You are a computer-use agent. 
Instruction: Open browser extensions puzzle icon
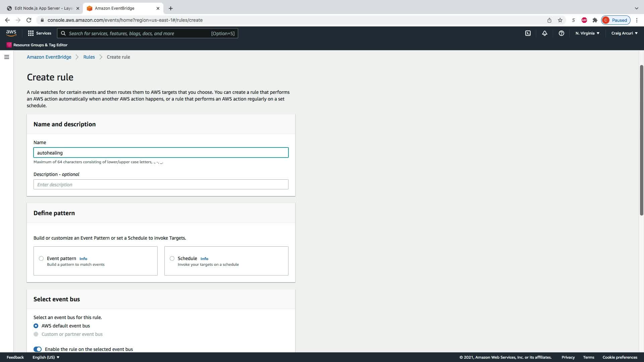[595, 20]
